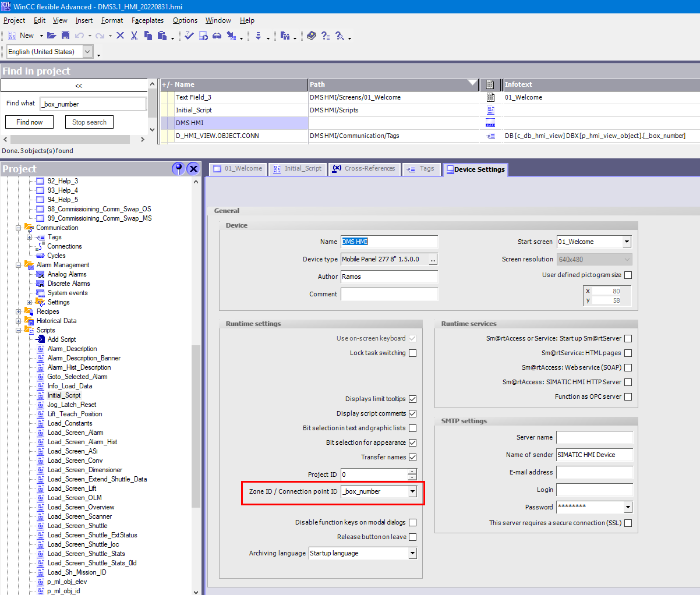Image resolution: width=700 pixels, height=595 pixels.
Task: Click the Copy toolbar icon
Action: [x=148, y=36]
